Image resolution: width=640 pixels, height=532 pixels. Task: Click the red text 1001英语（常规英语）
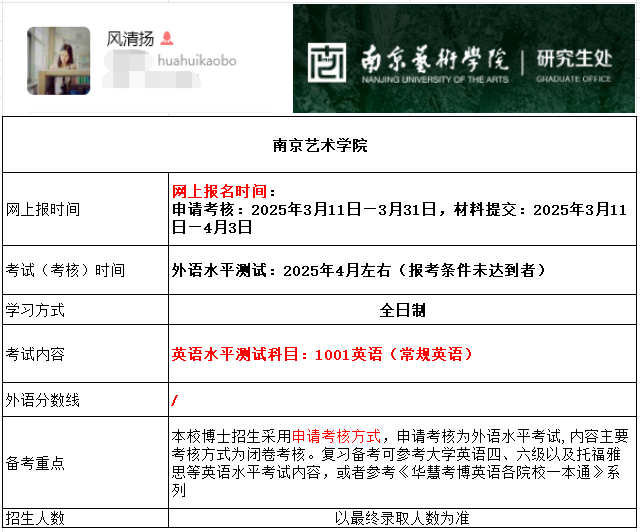(393, 354)
